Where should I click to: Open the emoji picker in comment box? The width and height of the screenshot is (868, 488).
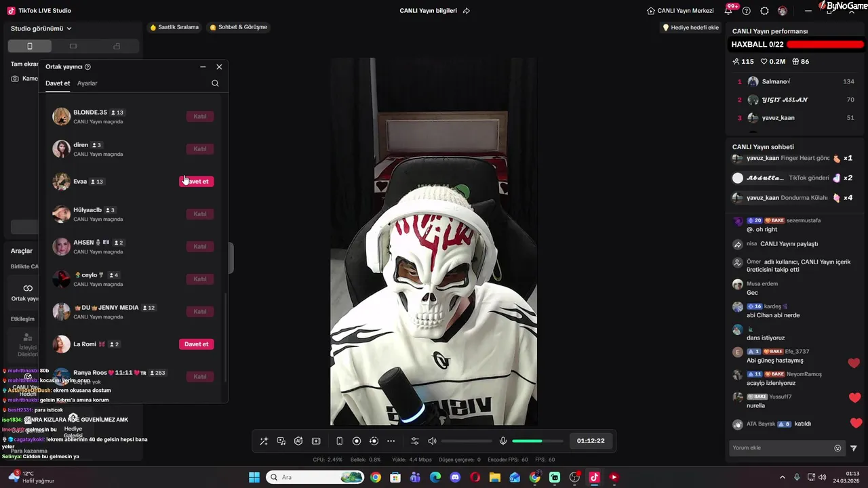click(837, 448)
